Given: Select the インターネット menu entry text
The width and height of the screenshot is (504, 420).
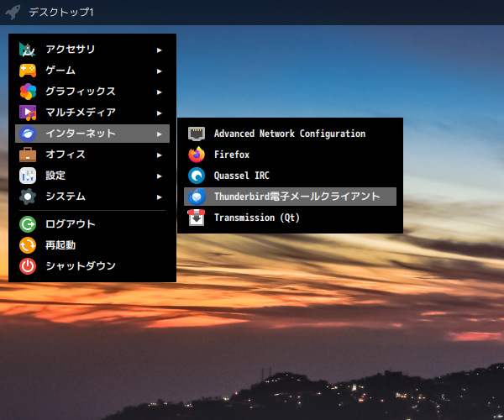Looking at the screenshot, I should click(x=81, y=134).
